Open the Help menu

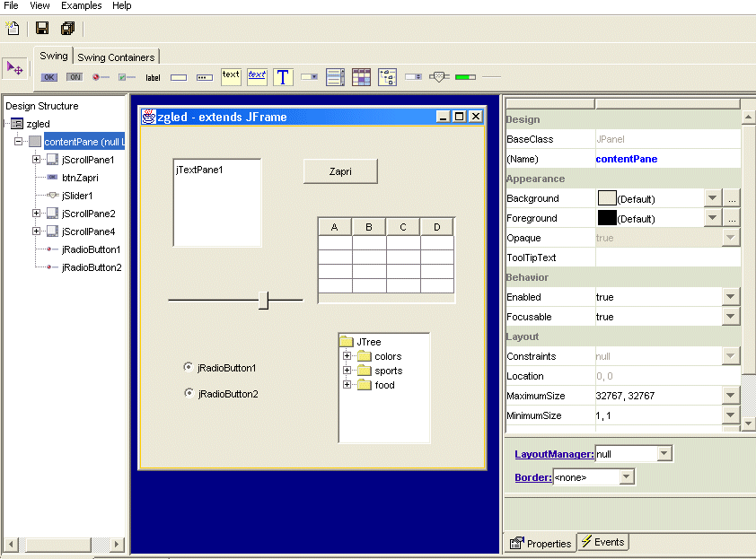pos(121,5)
